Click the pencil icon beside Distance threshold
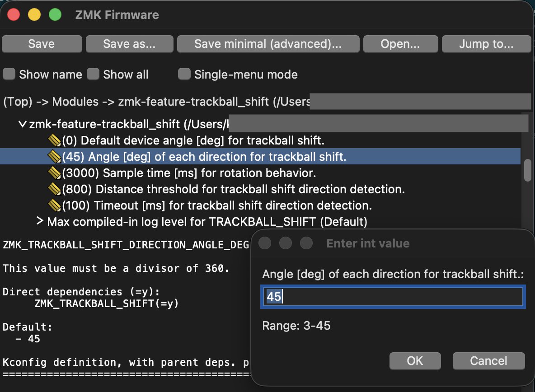Image resolution: width=535 pixels, height=392 pixels. coord(54,189)
